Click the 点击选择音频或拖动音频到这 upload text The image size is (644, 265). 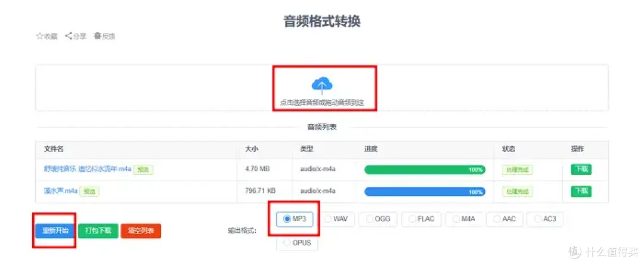pos(322,103)
